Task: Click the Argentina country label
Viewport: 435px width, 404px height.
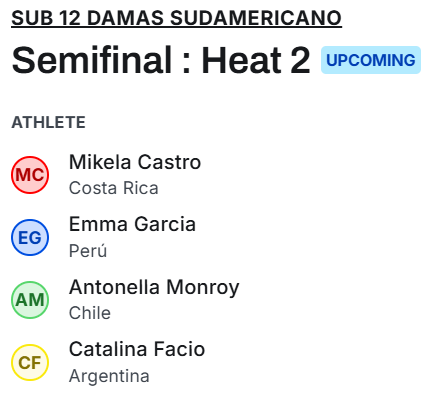Action: click(x=109, y=376)
